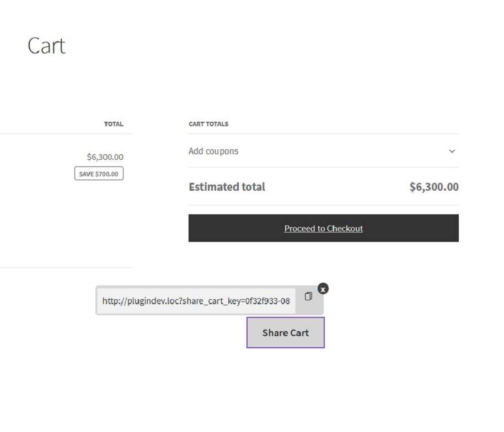
Task: Click the copy-to-clipboard icon beside the URL
Action: point(309,296)
